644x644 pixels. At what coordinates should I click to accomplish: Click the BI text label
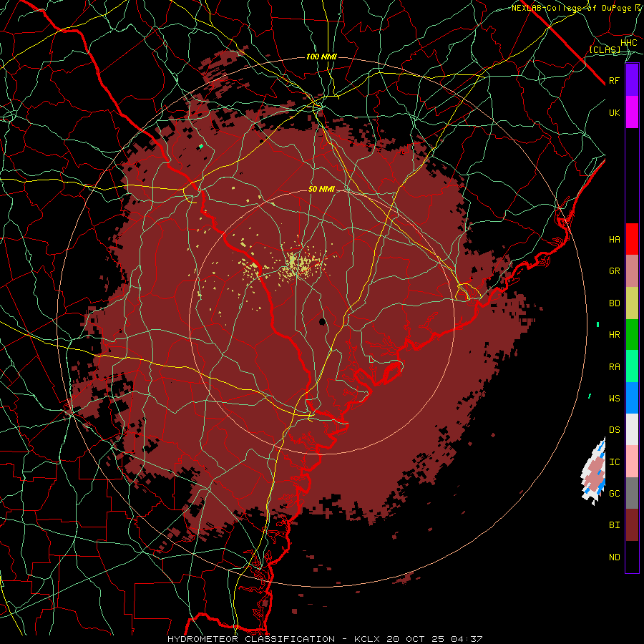[614, 525]
